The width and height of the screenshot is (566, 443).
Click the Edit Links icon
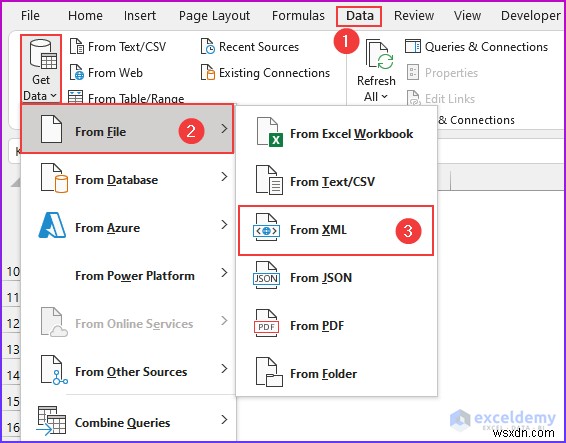[413, 98]
